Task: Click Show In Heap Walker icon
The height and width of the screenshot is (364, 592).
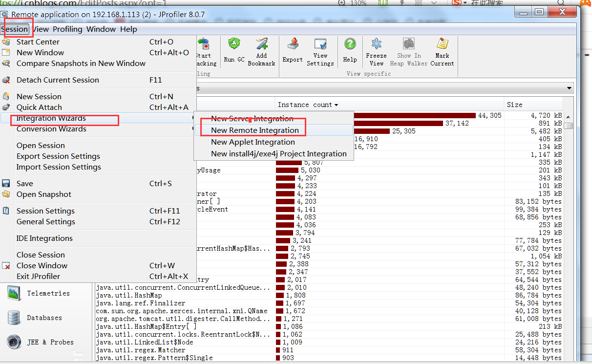Action: tap(409, 44)
